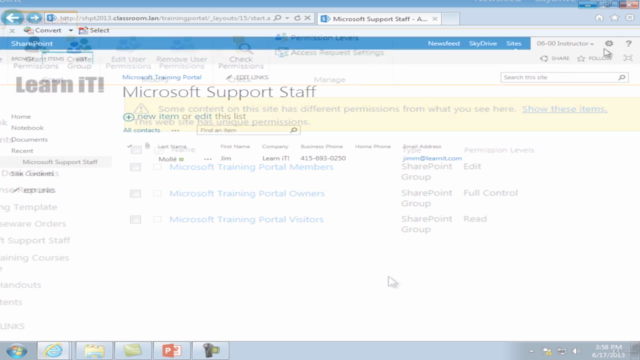Click the Microsoft Training Portal breadcrumb link
This screenshot has width=640, height=360.
(162, 77)
